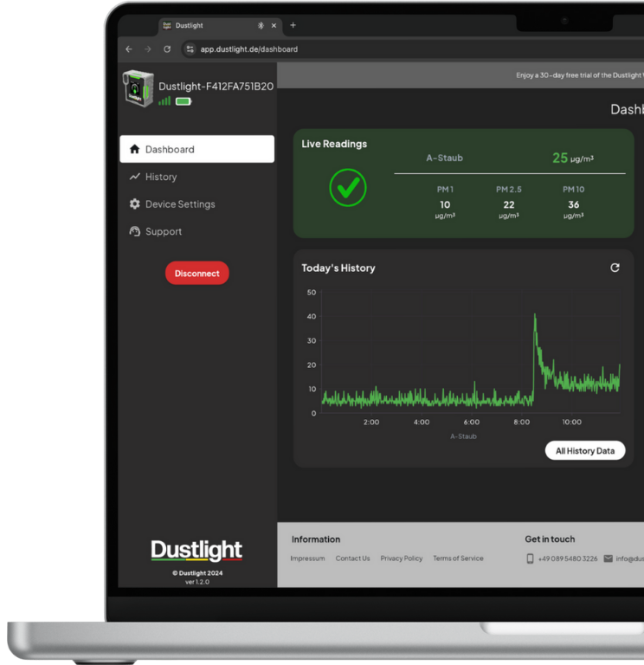The height and width of the screenshot is (665, 644).
Task: Click the green checkmark status icon
Action: coord(348,187)
